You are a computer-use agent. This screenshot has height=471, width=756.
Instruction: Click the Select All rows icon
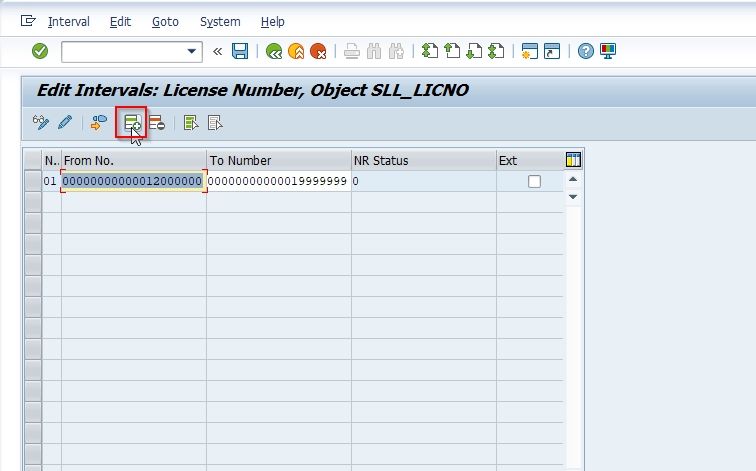(191, 122)
